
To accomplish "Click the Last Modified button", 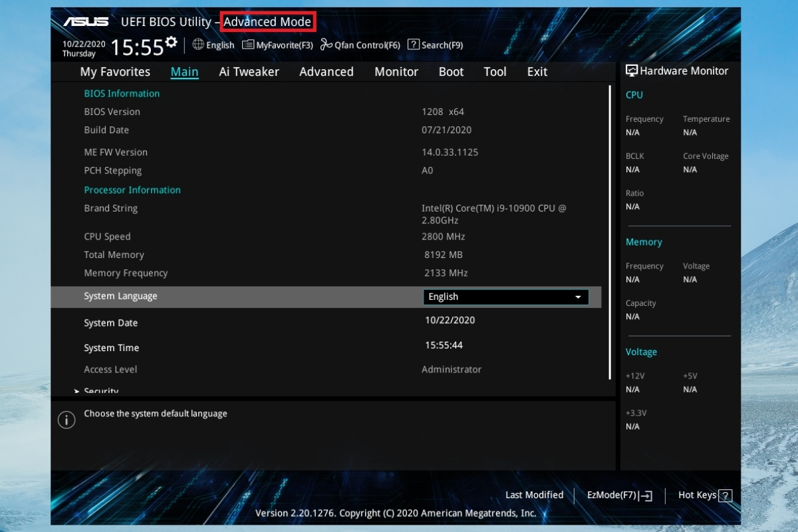I will click(534, 495).
